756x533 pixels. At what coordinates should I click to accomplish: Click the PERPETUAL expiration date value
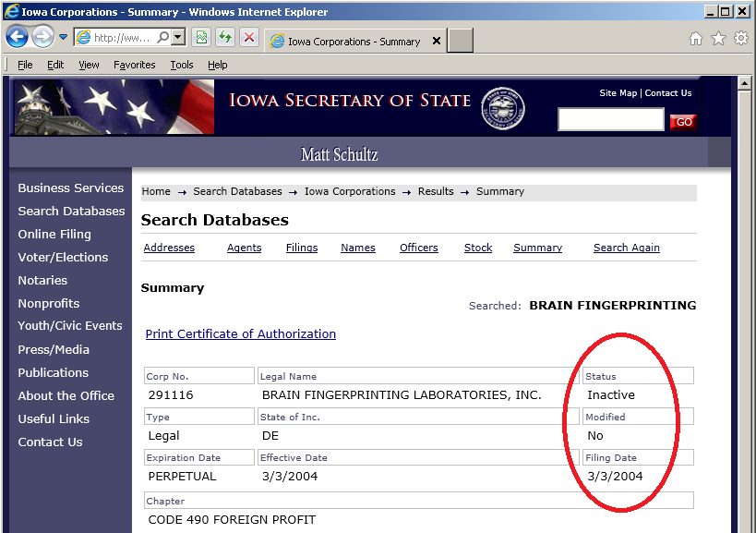pos(182,477)
